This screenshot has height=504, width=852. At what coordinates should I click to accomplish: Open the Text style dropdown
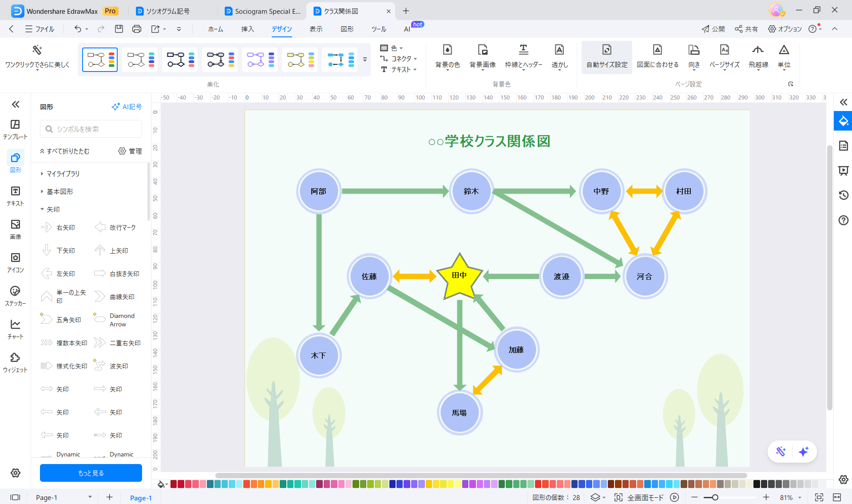[398, 69]
